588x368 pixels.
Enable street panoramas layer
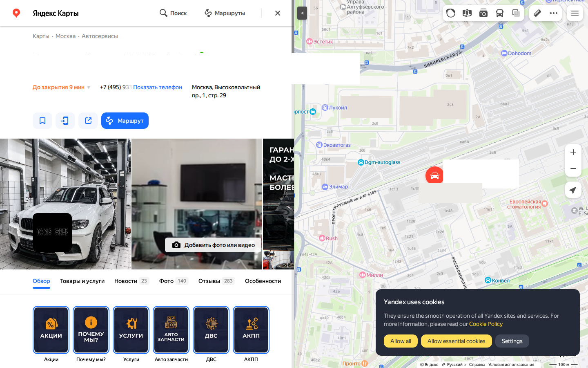click(467, 13)
